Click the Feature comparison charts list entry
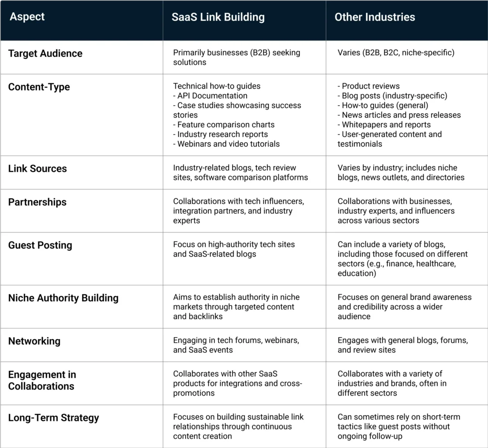The height and width of the screenshot is (448, 488). 224,125
